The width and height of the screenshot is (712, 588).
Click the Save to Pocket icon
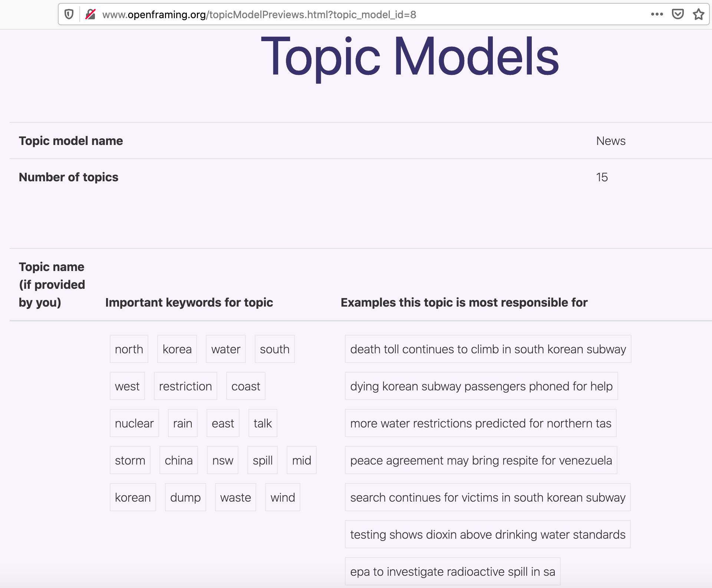[678, 14]
